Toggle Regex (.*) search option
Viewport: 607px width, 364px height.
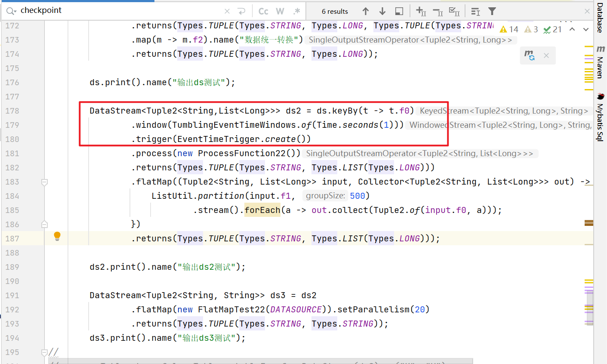pyautogui.click(x=297, y=11)
